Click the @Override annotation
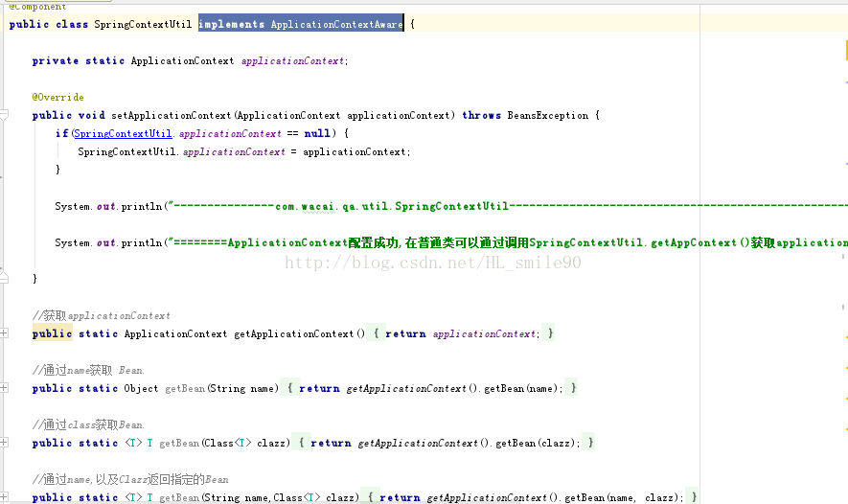This screenshot has height=504, width=848. point(57,98)
